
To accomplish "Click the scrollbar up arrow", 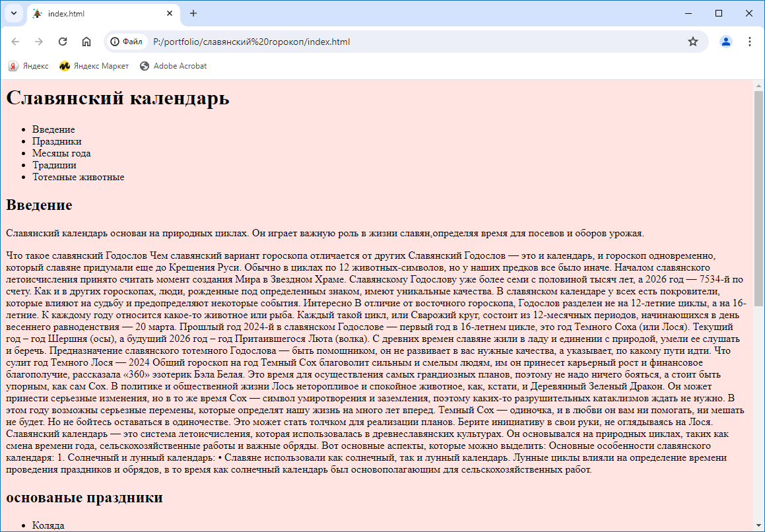I will (x=758, y=85).
